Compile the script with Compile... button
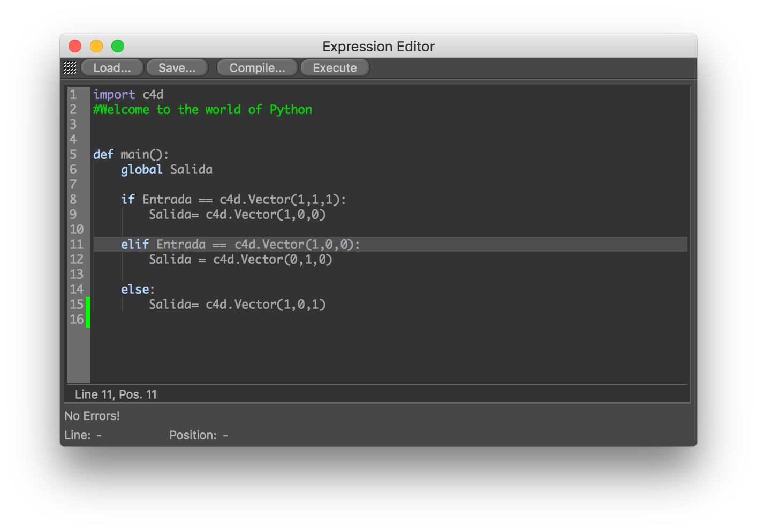 point(257,68)
